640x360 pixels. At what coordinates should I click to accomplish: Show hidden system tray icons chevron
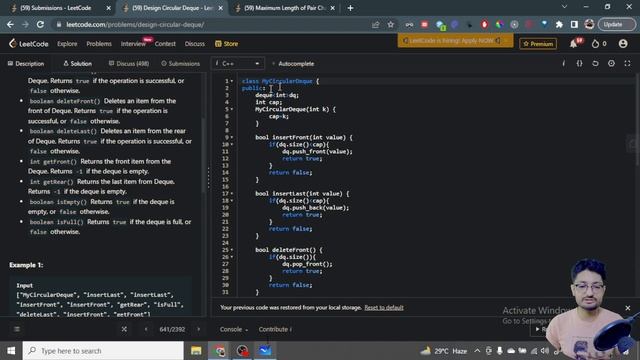pyautogui.click(x=477, y=351)
